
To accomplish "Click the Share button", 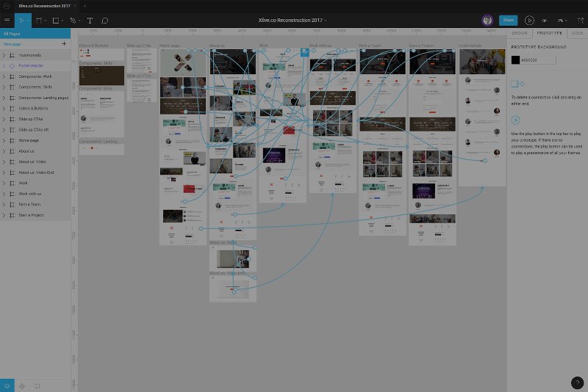I will coord(508,21).
